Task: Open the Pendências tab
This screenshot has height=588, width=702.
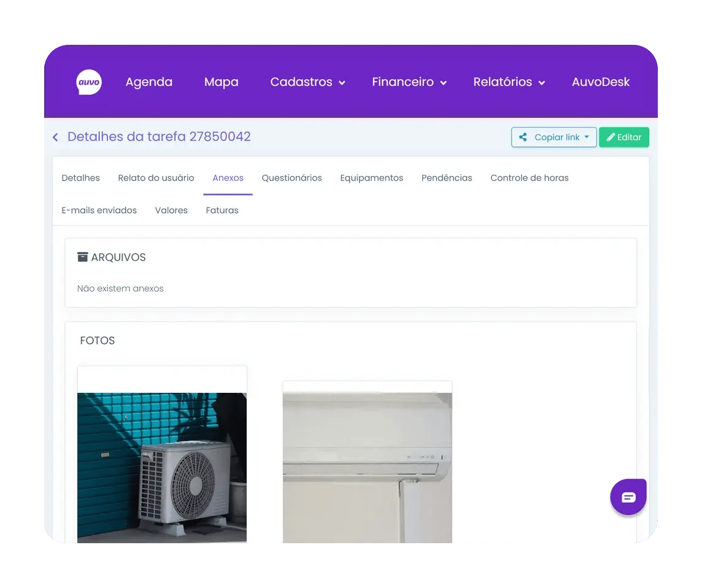Action: pyautogui.click(x=447, y=178)
